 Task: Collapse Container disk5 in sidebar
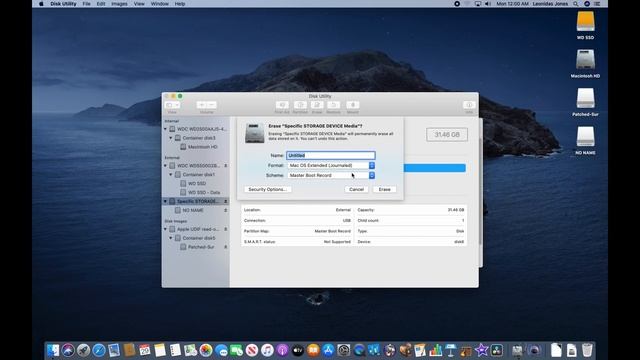171,238
